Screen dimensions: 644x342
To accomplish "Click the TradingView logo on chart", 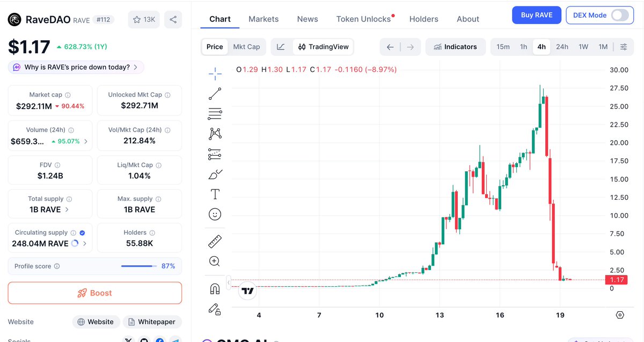I will (x=247, y=291).
